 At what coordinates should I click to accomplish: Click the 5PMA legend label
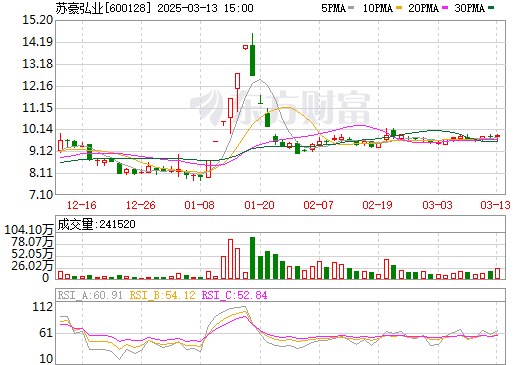(x=333, y=8)
